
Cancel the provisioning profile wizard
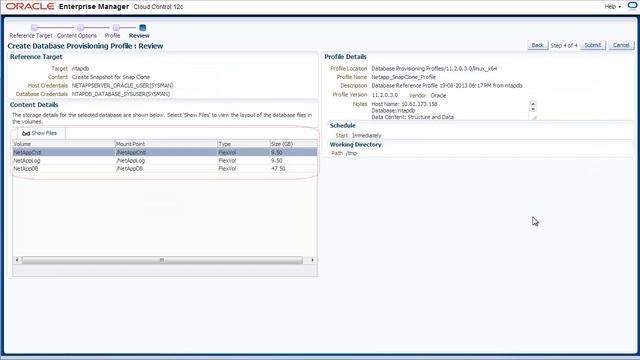(621, 45)
